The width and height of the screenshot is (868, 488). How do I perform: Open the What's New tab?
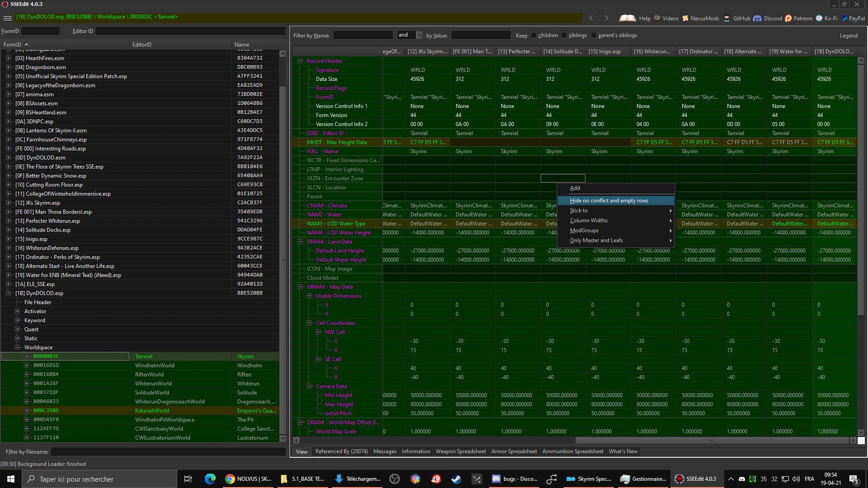click(623, 451)
